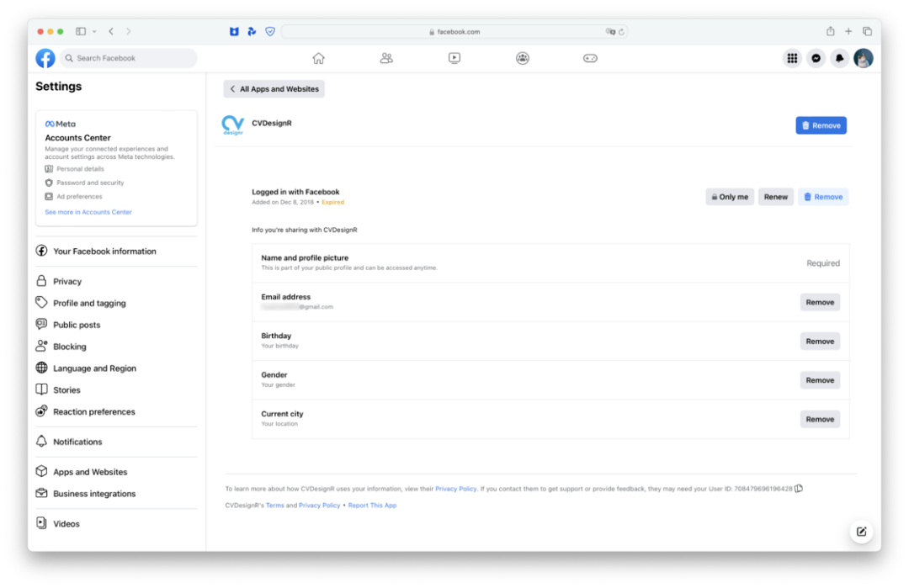Click the CVDesignR app logo
This screenshot has height=588, width=909.
click(x=233, y=124)
